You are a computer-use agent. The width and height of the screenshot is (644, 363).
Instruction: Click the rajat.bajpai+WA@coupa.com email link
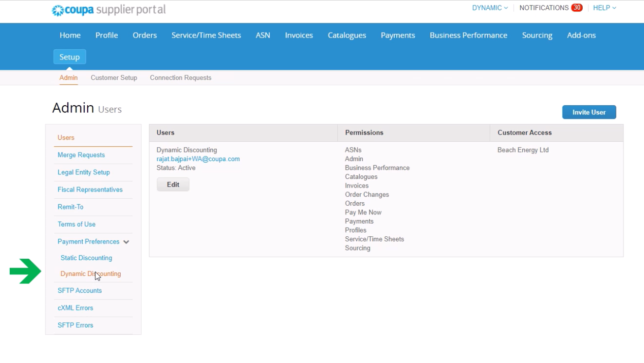[x=198, y=159]
